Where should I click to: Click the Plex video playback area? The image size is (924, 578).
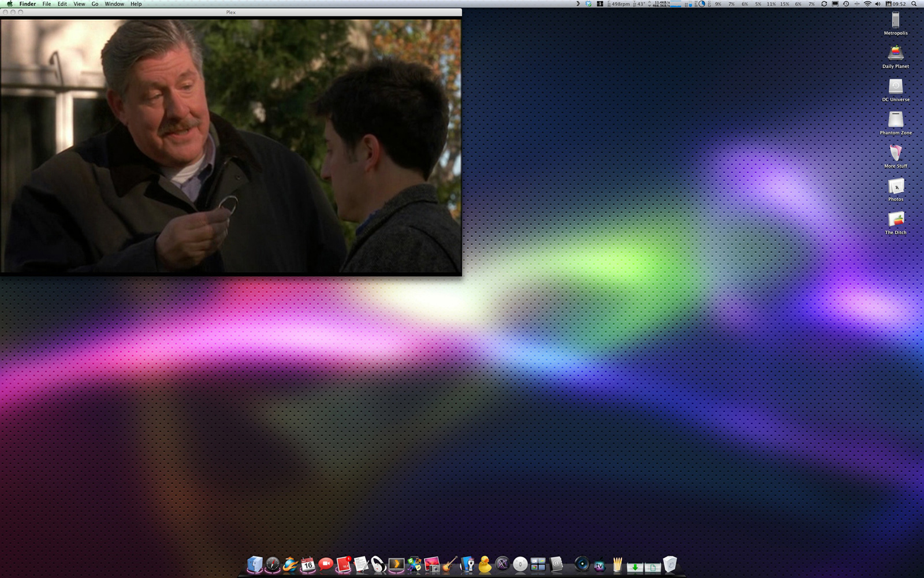click(231, 146)
